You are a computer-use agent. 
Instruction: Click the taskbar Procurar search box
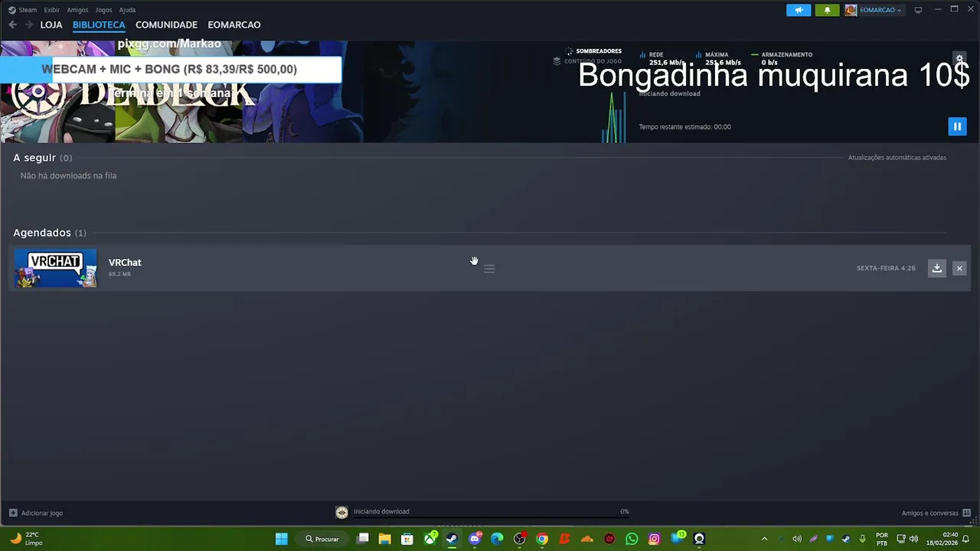coord(322,539)
